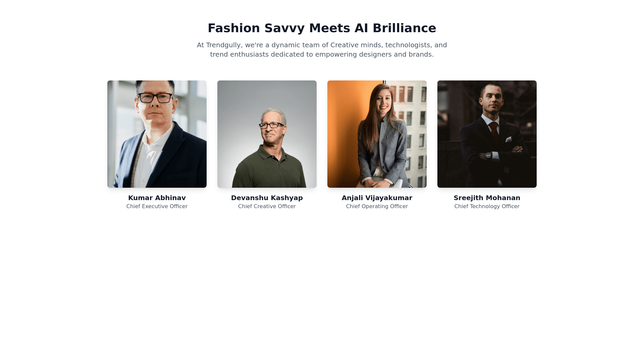Click the Chief Operating Officer title

[x=377, y=206]
